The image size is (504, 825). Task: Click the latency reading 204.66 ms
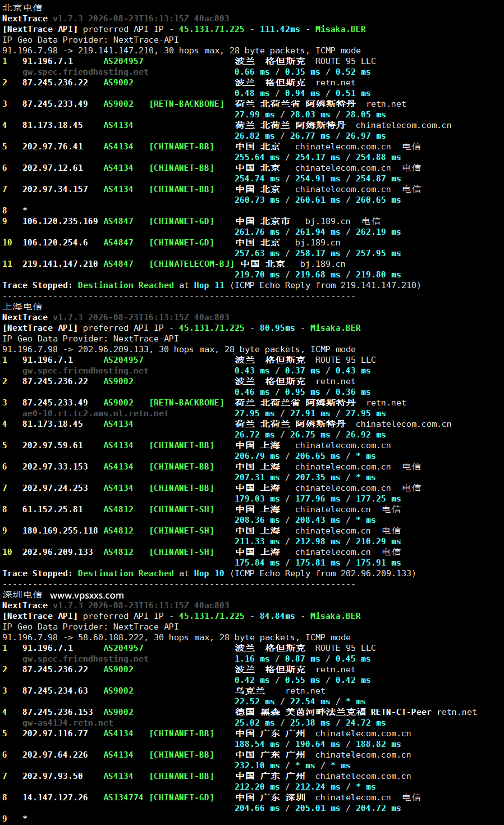coord(257,808)
